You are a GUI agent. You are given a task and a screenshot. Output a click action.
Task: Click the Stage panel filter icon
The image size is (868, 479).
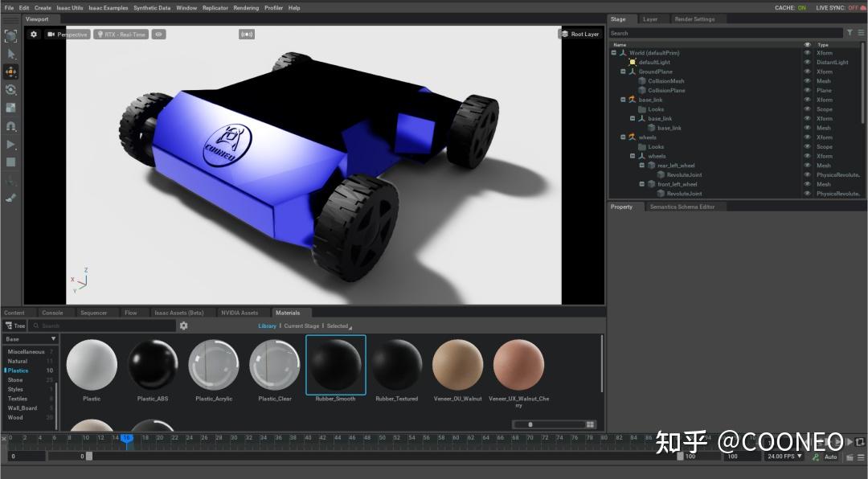click(x=850, y=33)
